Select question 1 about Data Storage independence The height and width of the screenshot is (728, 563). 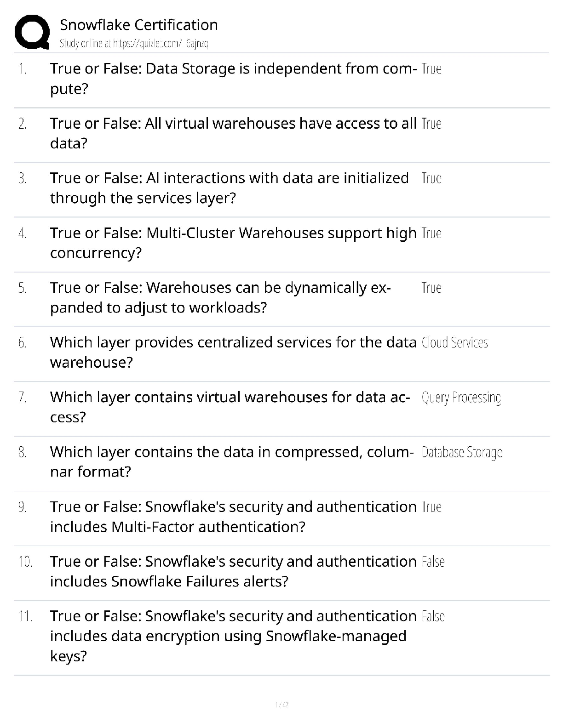pos(233,79)
